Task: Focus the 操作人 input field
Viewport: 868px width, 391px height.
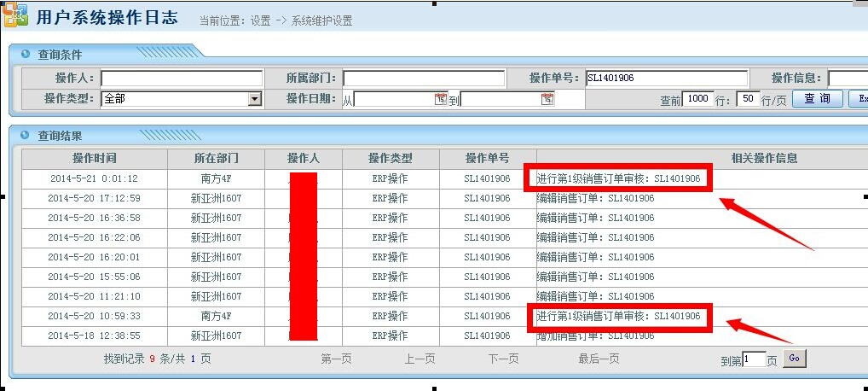Action: (181, 79)
